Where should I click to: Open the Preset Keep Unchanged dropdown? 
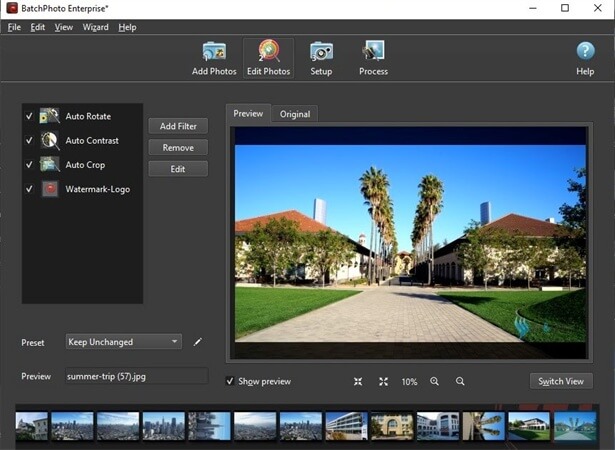[124, 342]
